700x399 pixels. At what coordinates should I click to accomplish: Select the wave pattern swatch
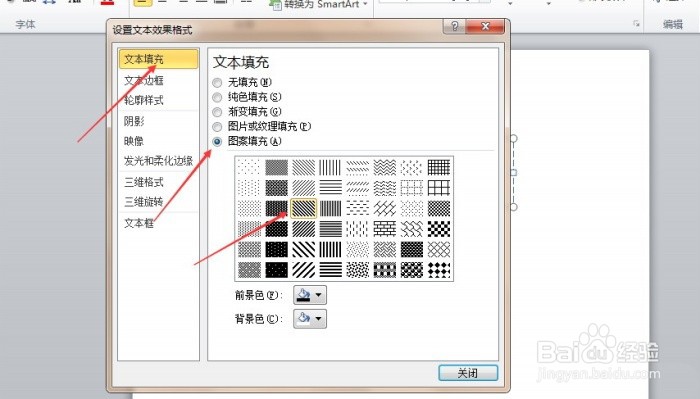pos(384,188)
